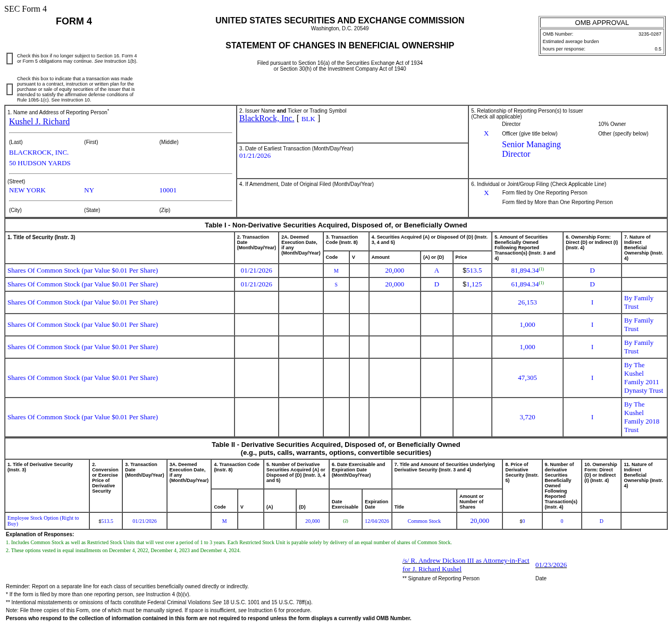The height and width of the screenshot is (626, 672).
Task: Click the 10% Owner relationship label
Action: click(612, 124)
